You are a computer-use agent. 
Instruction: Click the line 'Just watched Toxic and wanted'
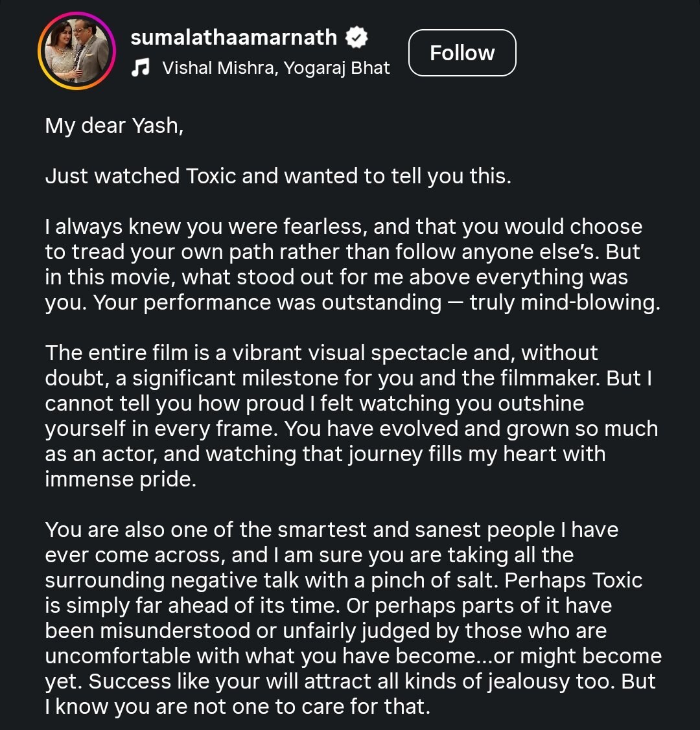279,176
